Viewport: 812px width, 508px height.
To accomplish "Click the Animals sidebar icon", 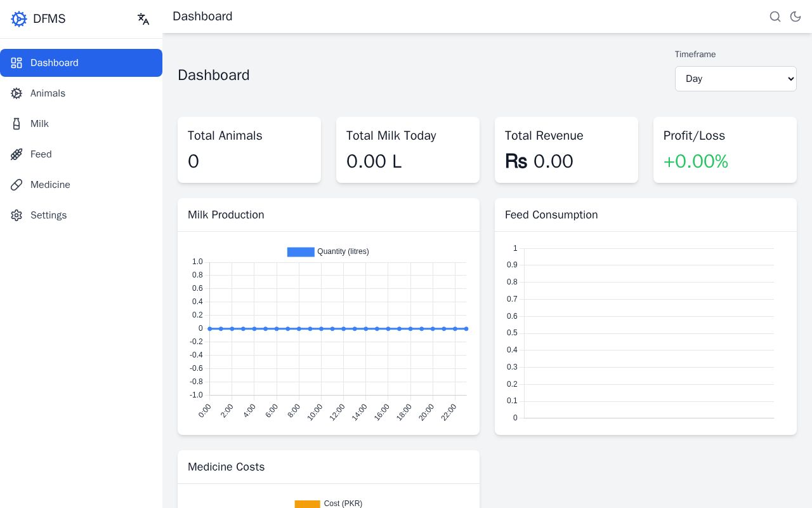I will point(16,93).
